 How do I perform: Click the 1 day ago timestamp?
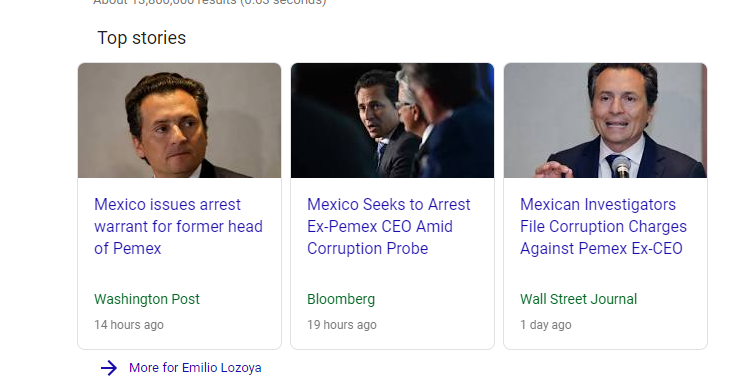pos(546,325)
